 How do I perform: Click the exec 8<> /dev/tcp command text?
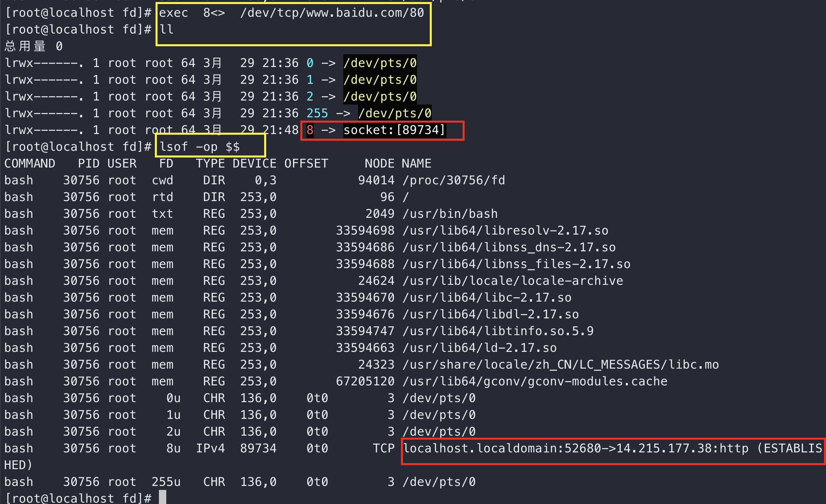click(291, 13)
